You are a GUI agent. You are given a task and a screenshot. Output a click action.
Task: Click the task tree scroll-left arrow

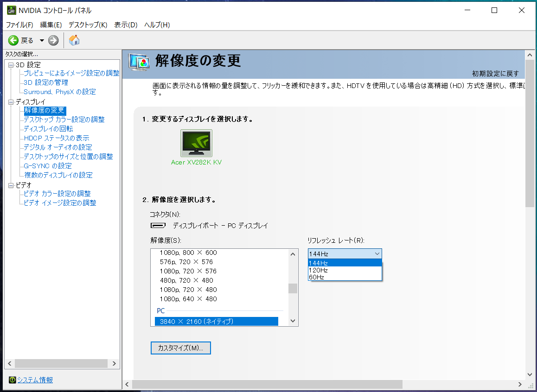tap(10, 363)
